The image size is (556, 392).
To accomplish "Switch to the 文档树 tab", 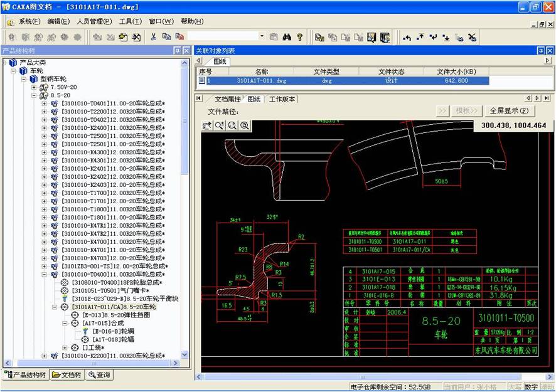I will coord(67,375).
